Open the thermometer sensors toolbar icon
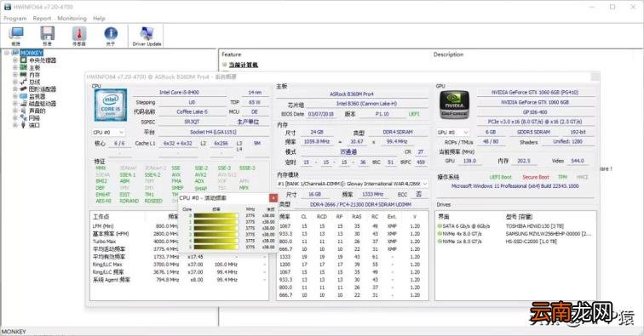 79,34
